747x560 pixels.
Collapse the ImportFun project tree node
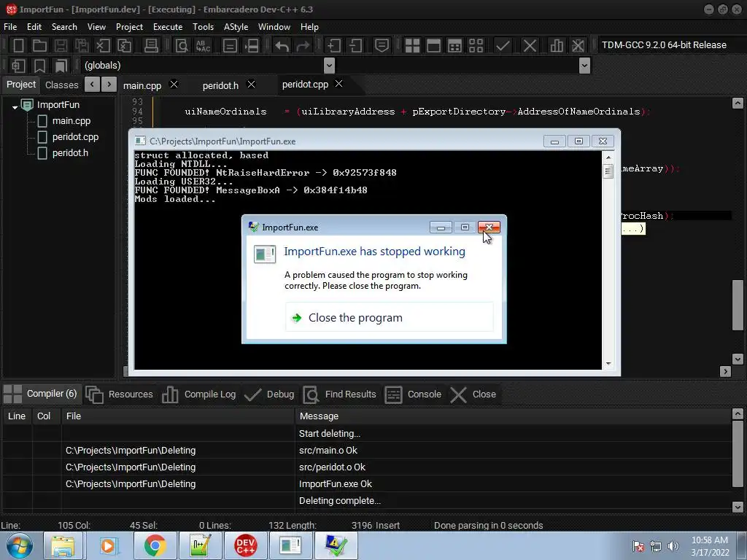coord(15,107)
